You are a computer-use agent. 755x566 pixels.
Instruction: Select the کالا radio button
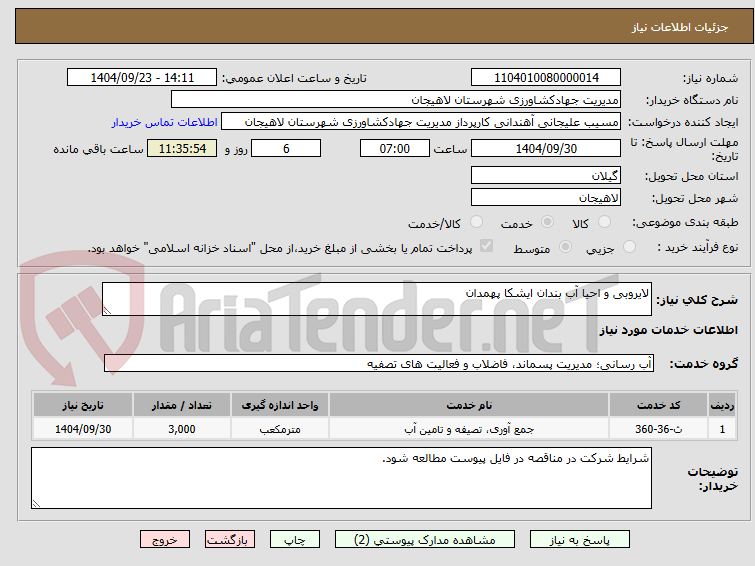(x=604, y=222)
